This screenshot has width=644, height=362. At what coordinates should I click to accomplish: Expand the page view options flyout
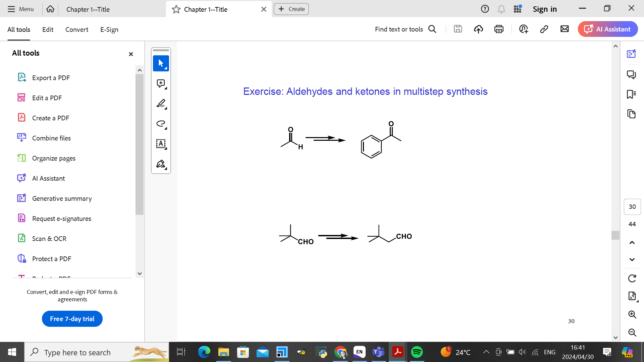click(x=632, y=296)
